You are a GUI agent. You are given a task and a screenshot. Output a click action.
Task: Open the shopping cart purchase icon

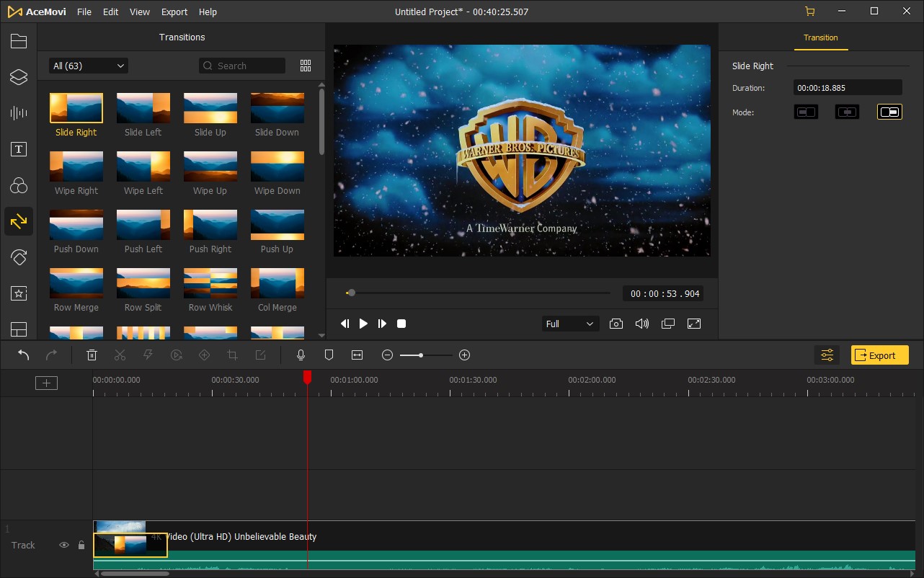coord(810,12)
